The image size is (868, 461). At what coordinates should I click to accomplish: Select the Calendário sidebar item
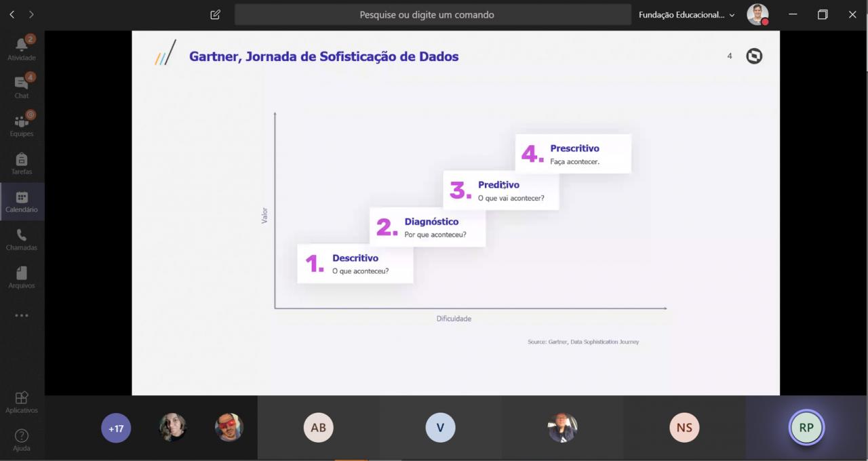pyautogui.click(x=22, y=201)
